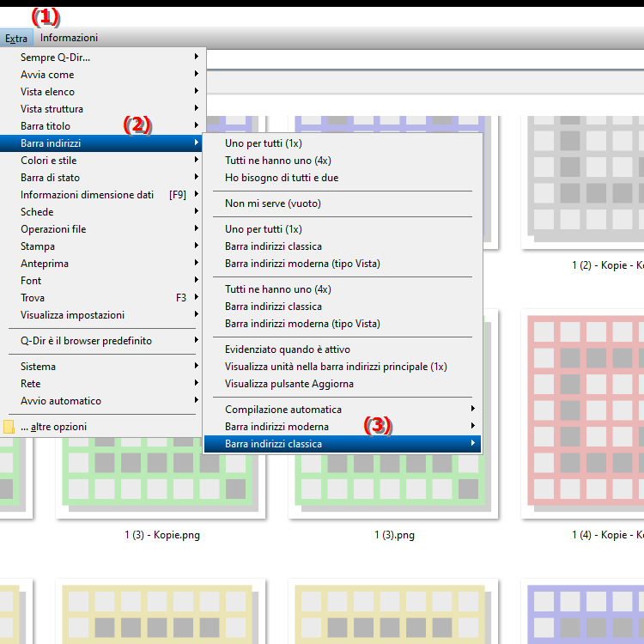Choose first Uno per tutti (1x)

click(x=342, y=143)
